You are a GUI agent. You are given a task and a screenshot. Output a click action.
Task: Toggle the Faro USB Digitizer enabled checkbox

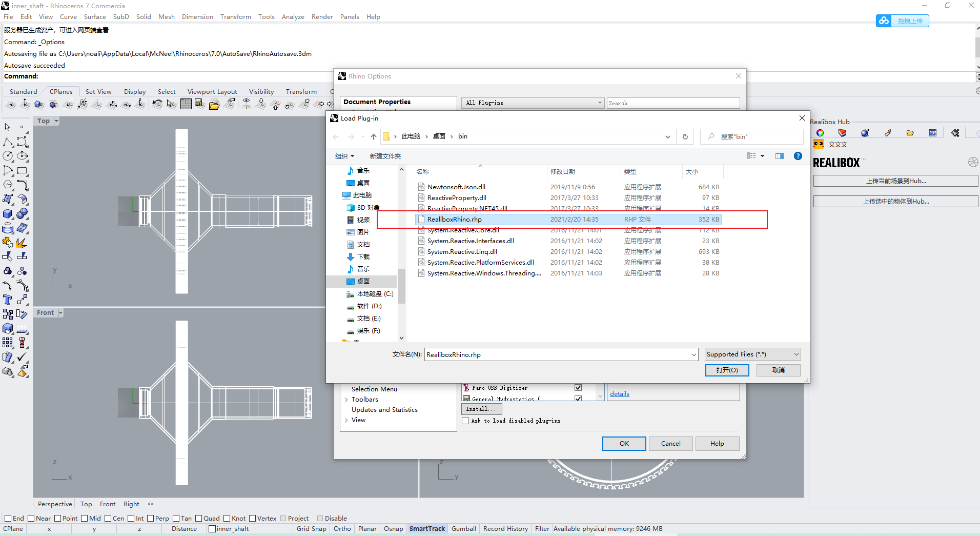(578, 388)
